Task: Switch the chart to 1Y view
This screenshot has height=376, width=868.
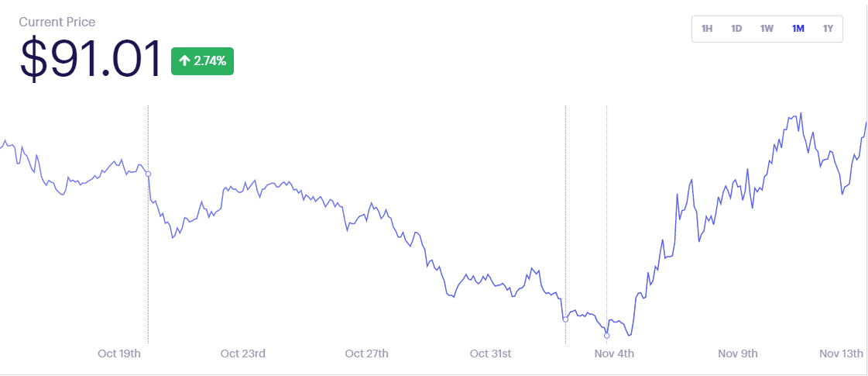Action: click(x=828, y=28)
